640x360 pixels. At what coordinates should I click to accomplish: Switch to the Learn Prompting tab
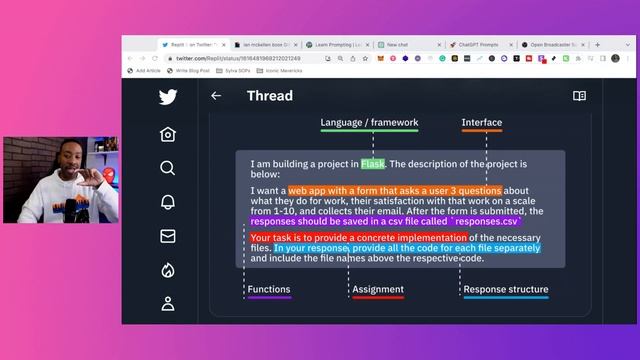coord(338,45)
